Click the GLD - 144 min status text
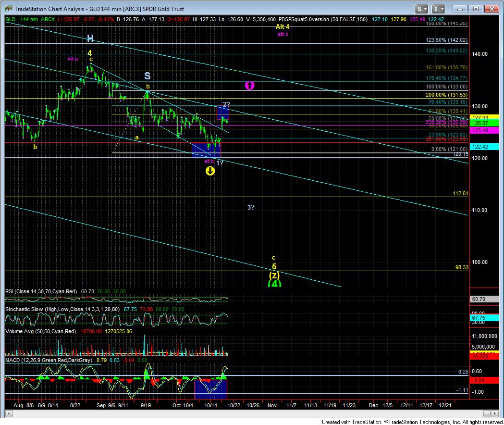This screenshot has width=504, height=425. (x=22, y=19)
